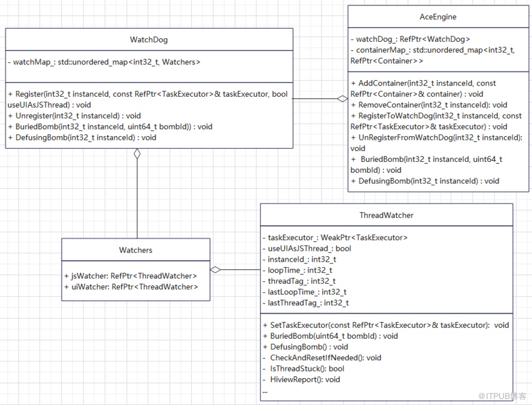The width and height of the screenshot is (532, 405).
Task: Click the aggregation diamond on the AceEngine box
Action: pyautogui.click(x=343, y=99)
